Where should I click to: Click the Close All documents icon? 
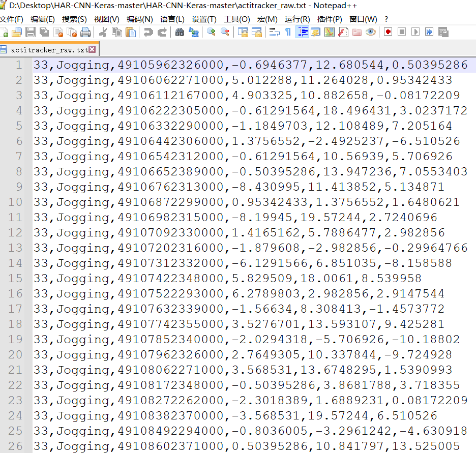tap(72, 32)
